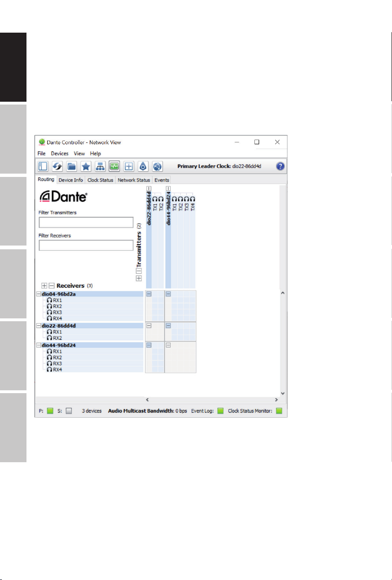Expand all receivers with the plus button

click(x=44, y=286)
